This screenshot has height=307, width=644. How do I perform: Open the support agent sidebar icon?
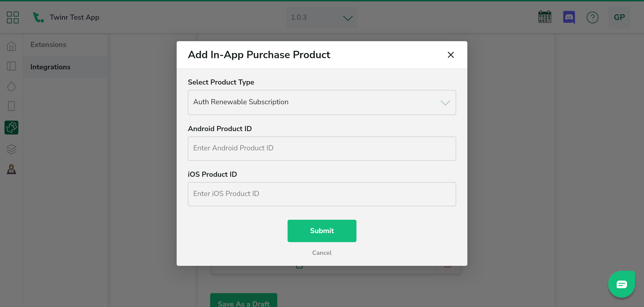tap(11, 169)
